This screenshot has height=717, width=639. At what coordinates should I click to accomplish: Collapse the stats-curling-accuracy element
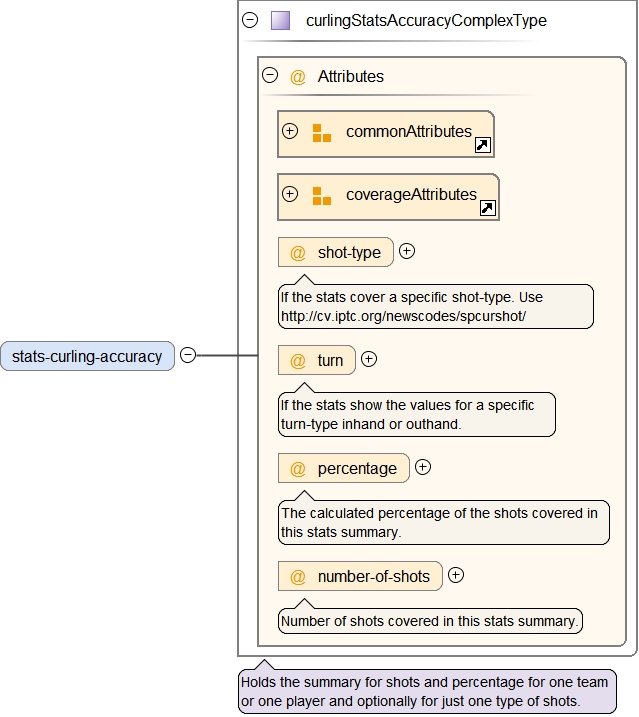pyautogui.click(x=188, y=355)
